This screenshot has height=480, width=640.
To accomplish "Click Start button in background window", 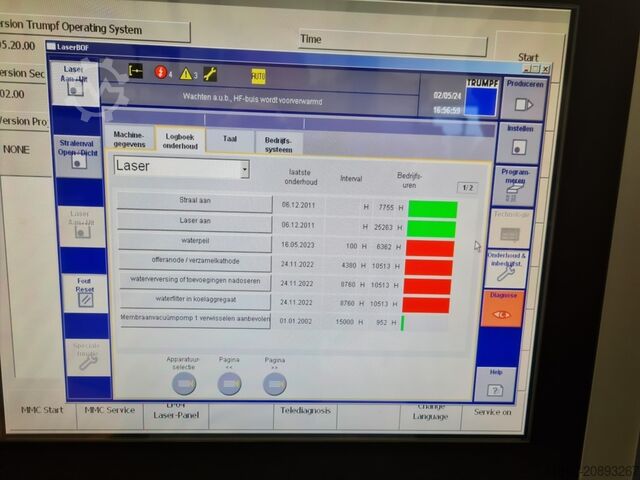I will (x=528, y=57).
